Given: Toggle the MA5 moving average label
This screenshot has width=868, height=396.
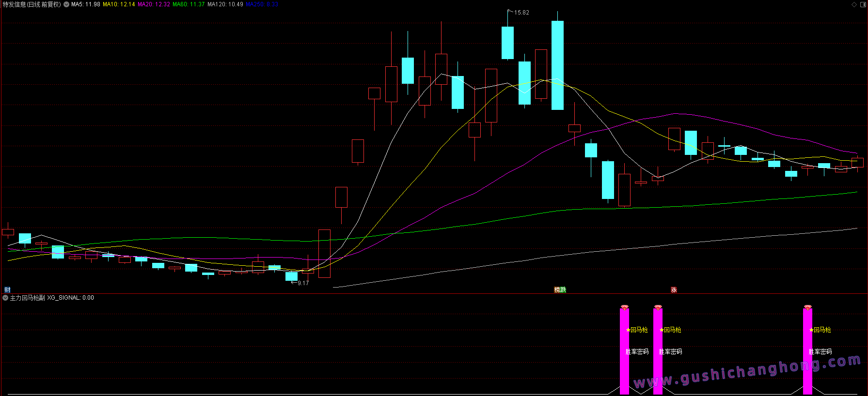Looking at the screenshot, I should (x=86, y=4).
